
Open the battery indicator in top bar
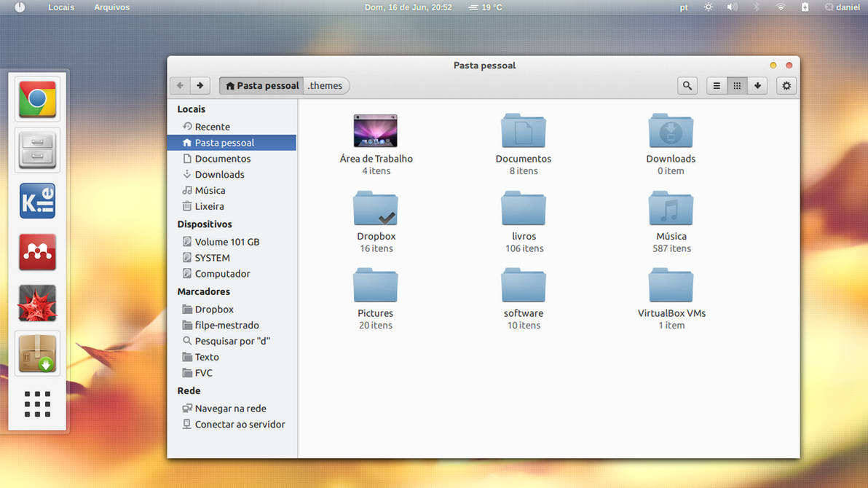coord(805,7)
